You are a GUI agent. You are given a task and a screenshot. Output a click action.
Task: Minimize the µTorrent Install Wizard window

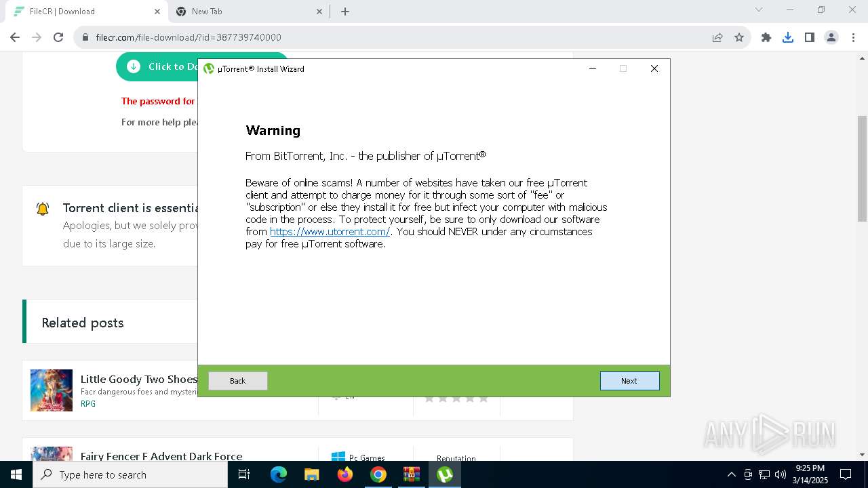[593, 68]
